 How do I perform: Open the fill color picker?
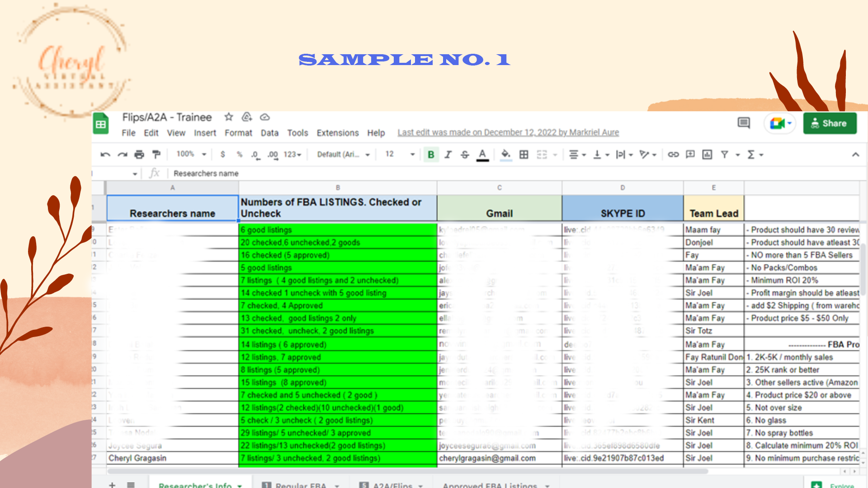[x=506, y=155]
